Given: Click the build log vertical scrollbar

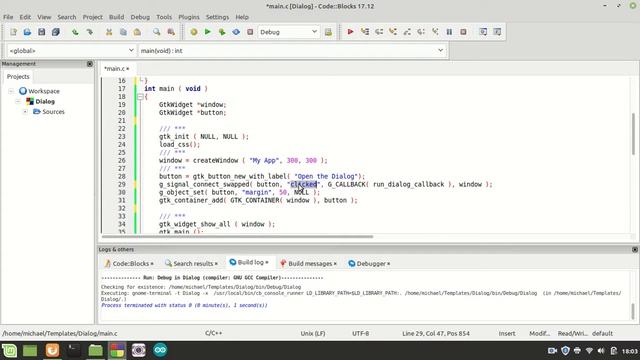Looking at the screenshot, I should point(633,311).
